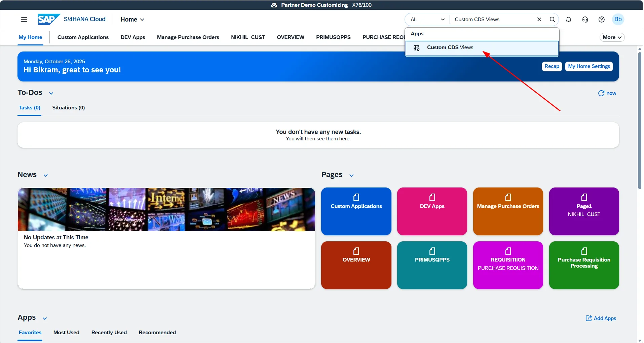Click inside the search input field
The image size is (644, 343).
[493, 20]
